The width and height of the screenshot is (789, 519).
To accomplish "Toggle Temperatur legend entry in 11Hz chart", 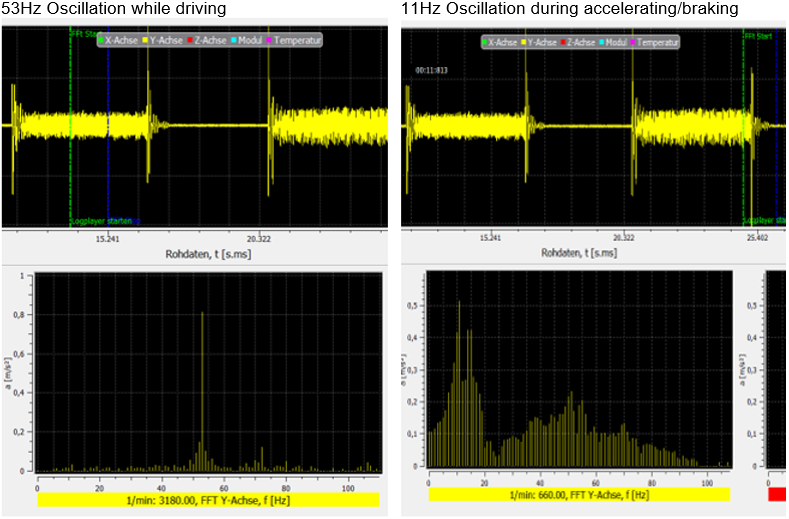I will 655,42.
